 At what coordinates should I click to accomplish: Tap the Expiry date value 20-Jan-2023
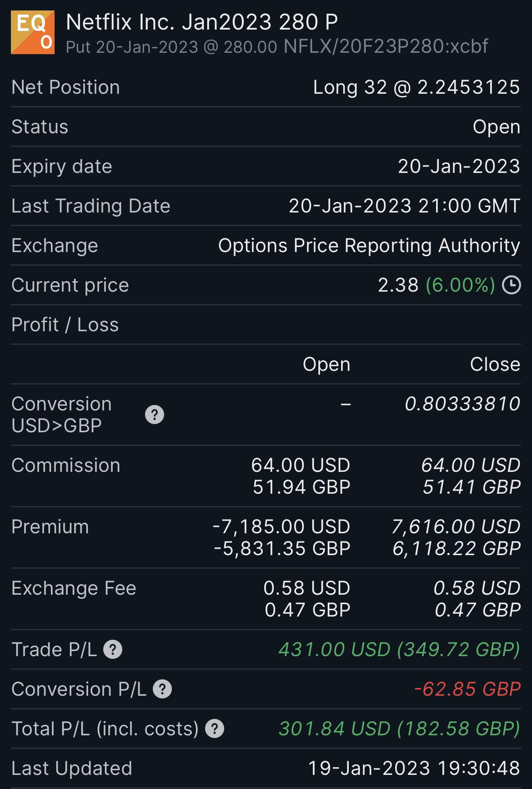click(x=458, y=167)
